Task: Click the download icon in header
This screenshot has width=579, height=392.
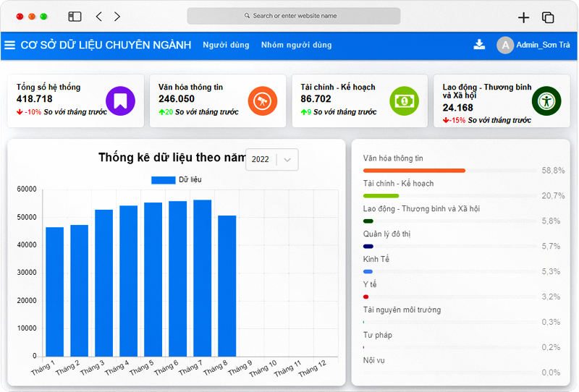Action: 479,44
